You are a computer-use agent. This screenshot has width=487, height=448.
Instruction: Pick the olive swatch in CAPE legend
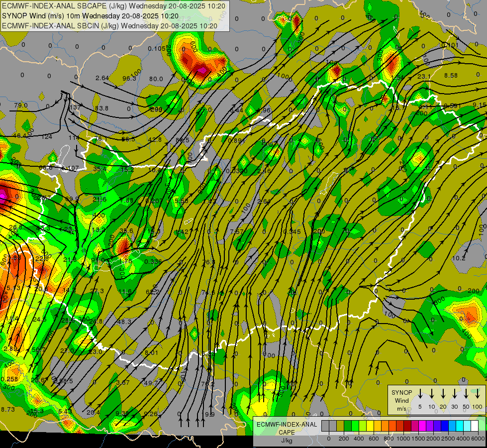[340, 426]
